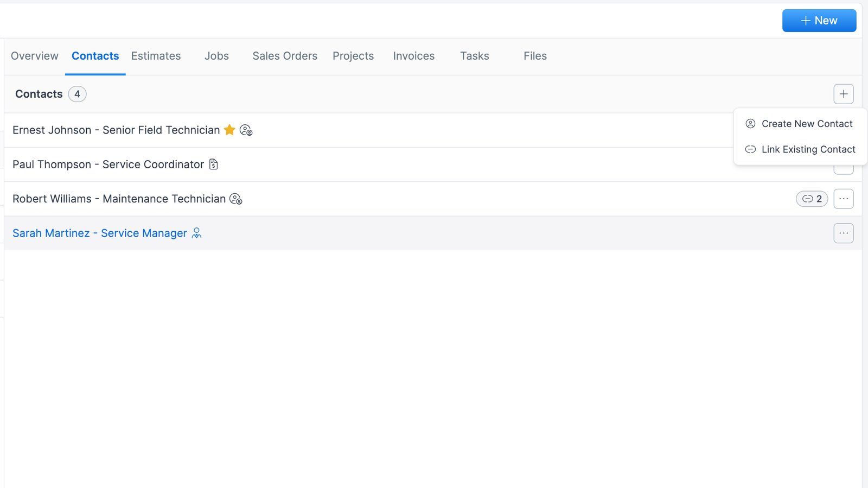
Task: Open more options for Robert Williams
Action: 844,199
